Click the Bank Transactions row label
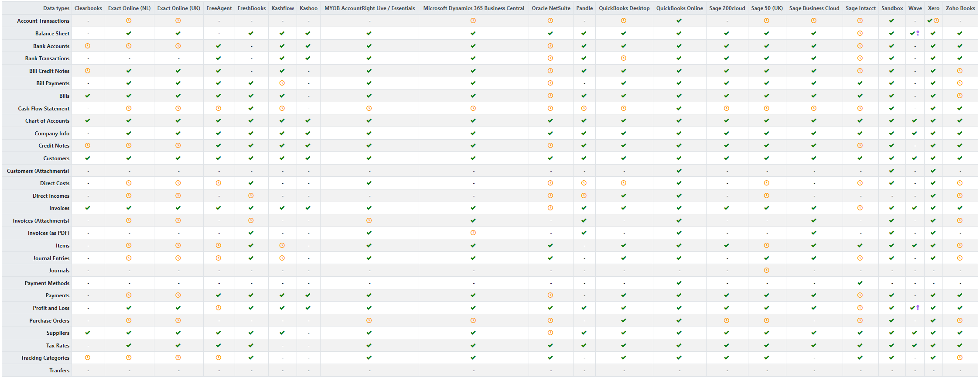980x378 pixels. pyautogui.click(x=47, y=58)
